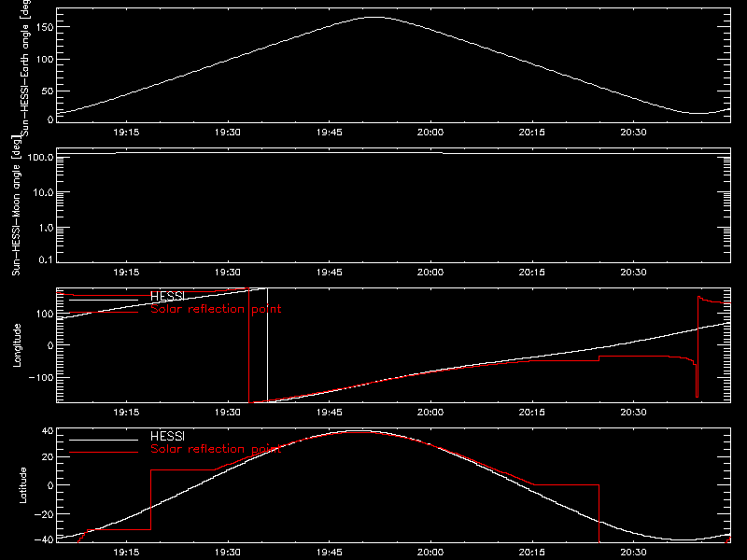Click the -20 tick on Latitude axis
Image resolution: width=747 pixels, height=560 pixels.
click(x=44, y=514)
